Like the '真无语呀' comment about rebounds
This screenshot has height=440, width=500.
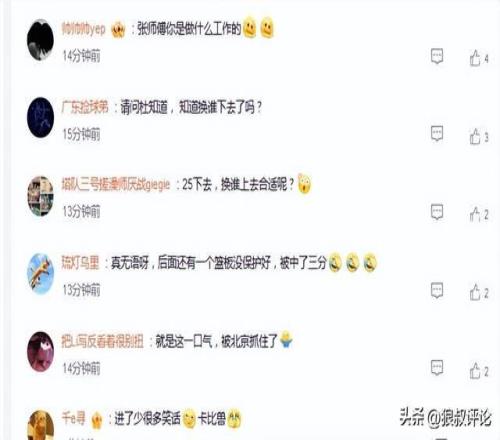(x=479, y=292)
